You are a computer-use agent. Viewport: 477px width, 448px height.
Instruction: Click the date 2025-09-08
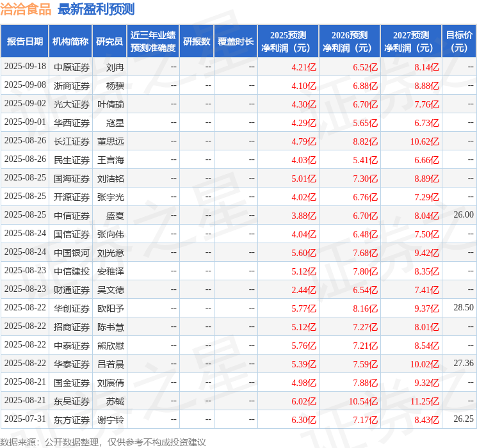pos(25,84)
